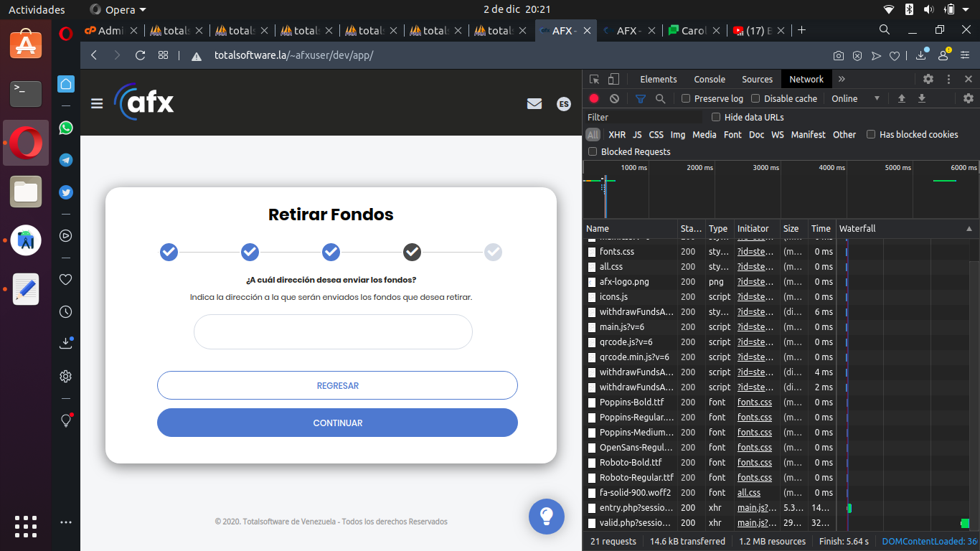Image resolution: width=980 pixels, height=551 pixels.
Task: Toggle the Hide data URLs checkbox
Action: 716,117
